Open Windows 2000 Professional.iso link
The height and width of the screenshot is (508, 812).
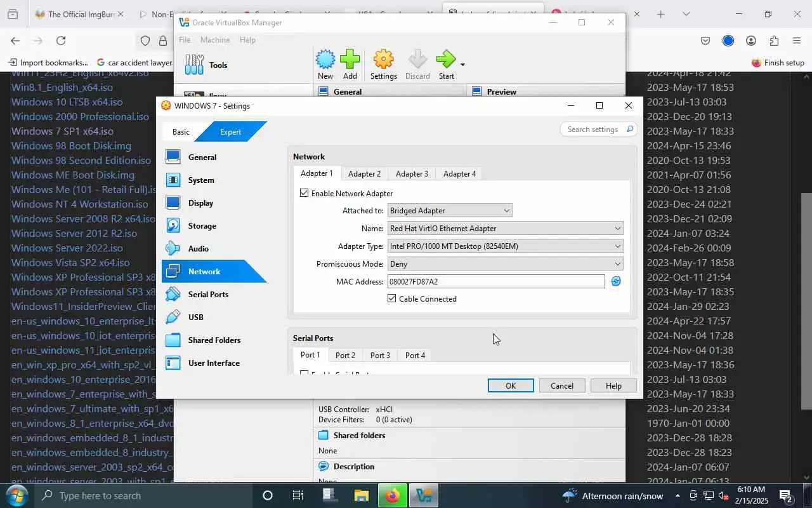pos(80,117)
